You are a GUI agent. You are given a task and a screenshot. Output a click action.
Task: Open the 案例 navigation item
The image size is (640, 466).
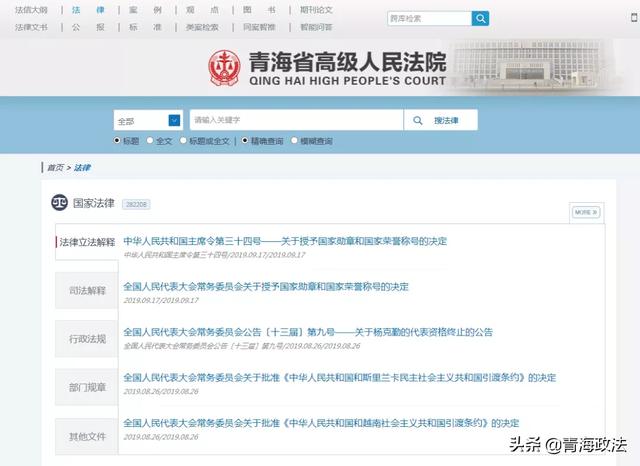(x=145, y=10)
